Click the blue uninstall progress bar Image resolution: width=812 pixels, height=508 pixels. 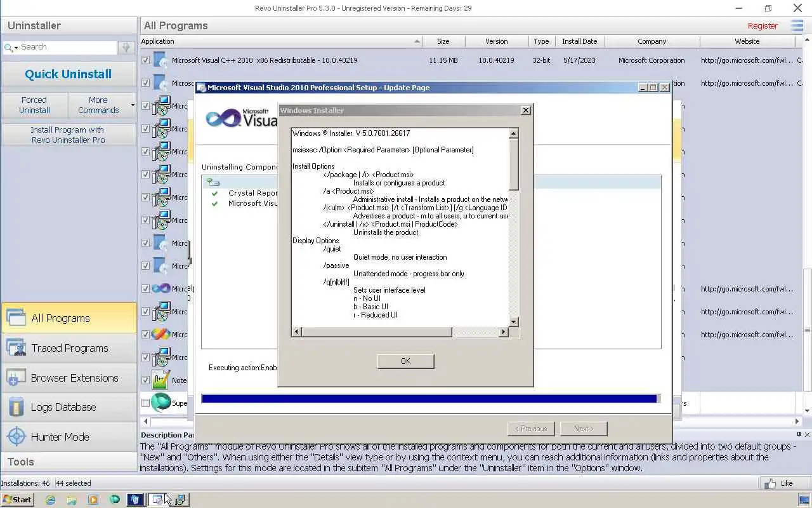430,399
